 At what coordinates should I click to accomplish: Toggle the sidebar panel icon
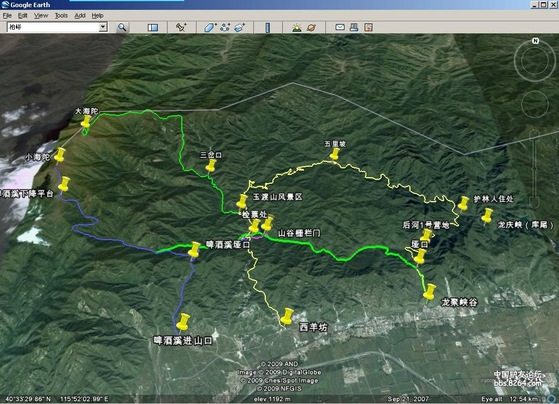tap(153, 27)
